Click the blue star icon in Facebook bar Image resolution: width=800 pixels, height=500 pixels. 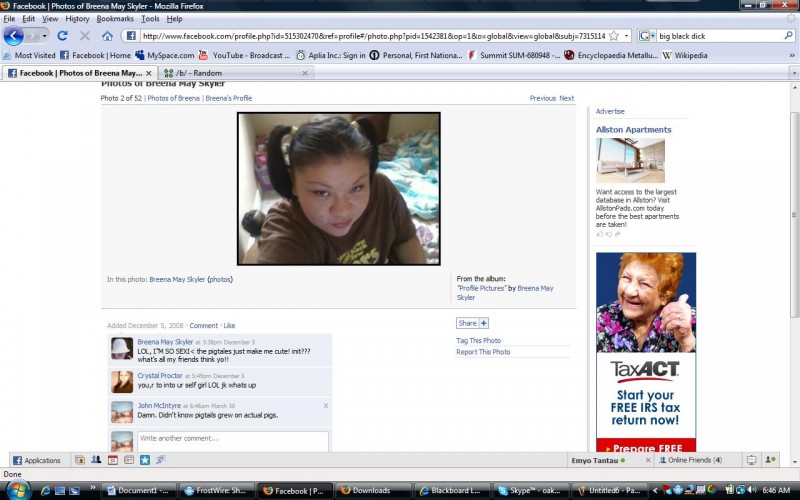pos(145,460)
